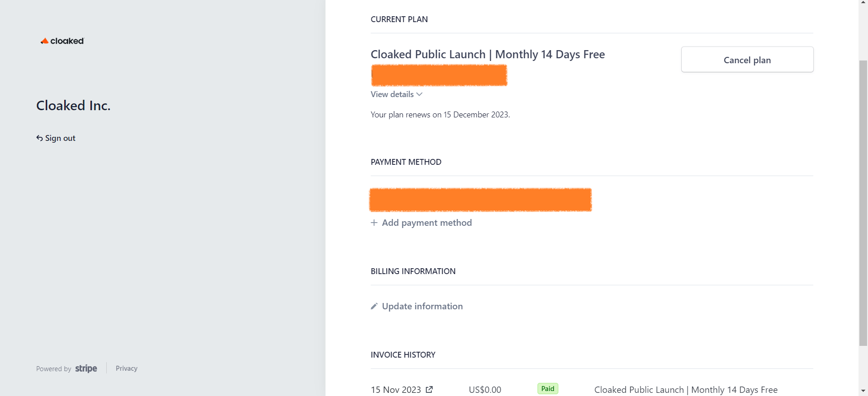Update billing information
This screenshot has width=868, height=396.
(417, 306)
